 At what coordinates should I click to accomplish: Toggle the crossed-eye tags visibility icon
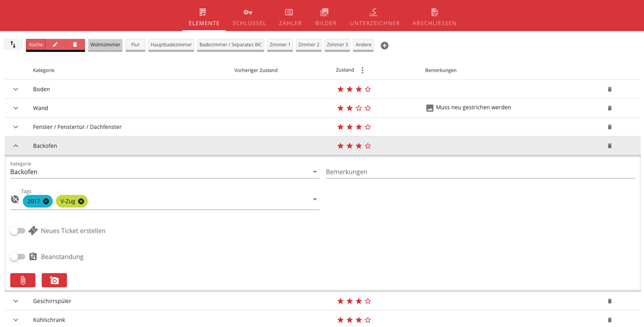click(x=15, y=200)
